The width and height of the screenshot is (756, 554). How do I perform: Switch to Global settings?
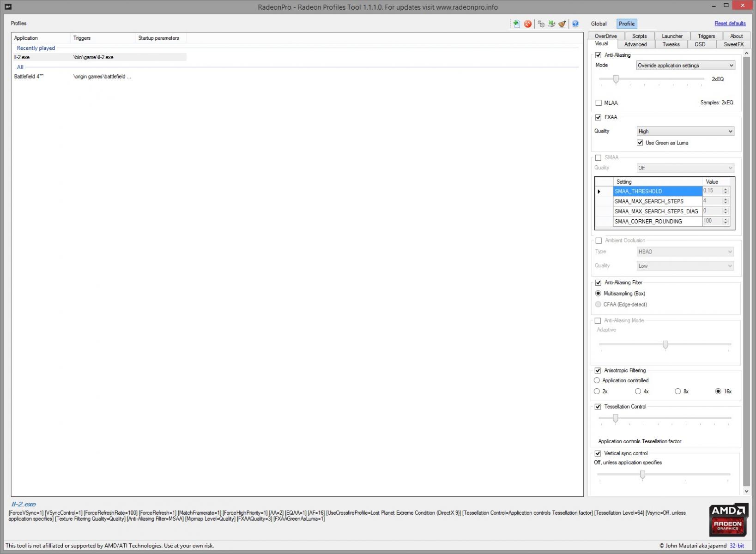pyautogui.click(x=599, y=24)
